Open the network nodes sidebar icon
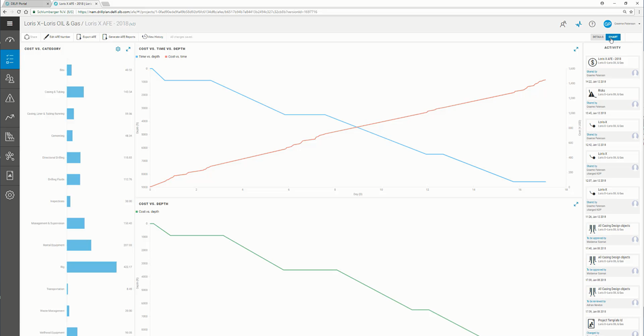644x336 pixels. [x=10, y=156]
